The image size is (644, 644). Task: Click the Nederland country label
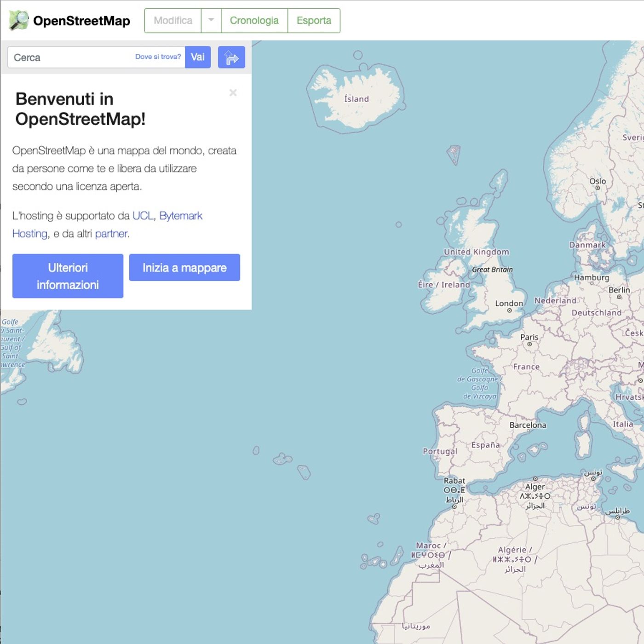555,300
